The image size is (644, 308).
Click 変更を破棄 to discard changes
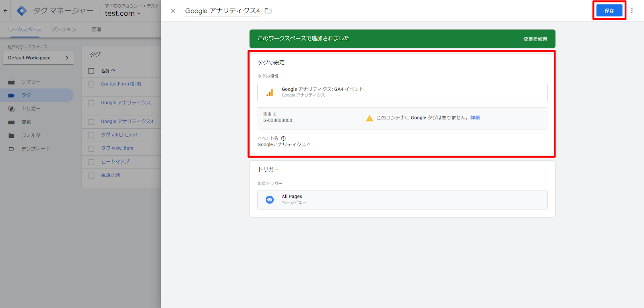click(x=535, y=39)
